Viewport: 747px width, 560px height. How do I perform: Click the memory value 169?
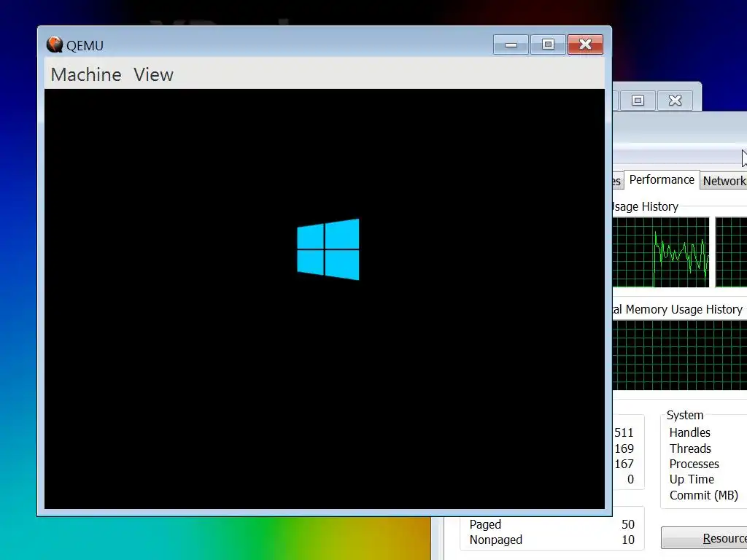point(624,448)
